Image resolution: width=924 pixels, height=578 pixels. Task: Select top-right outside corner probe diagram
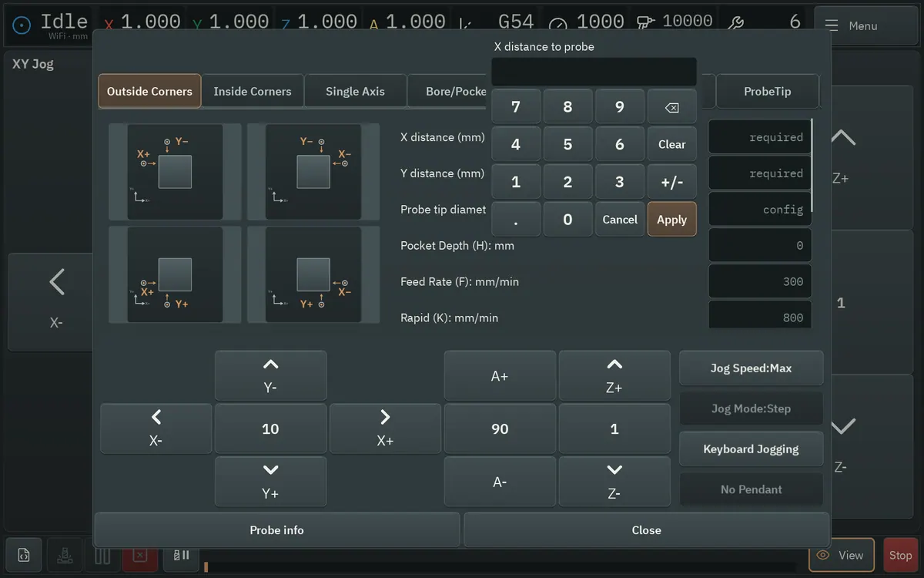313,171
